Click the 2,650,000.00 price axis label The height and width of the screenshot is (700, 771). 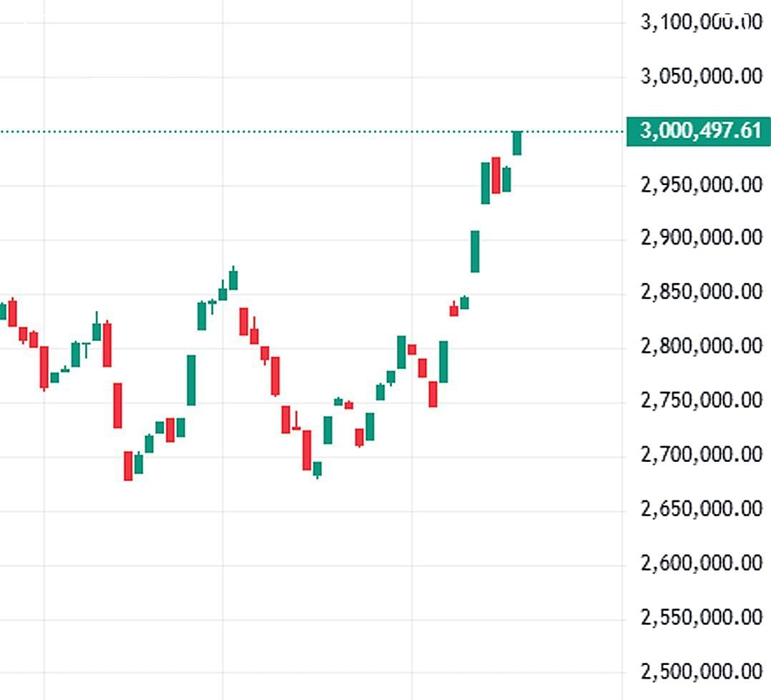pos(701,508)
